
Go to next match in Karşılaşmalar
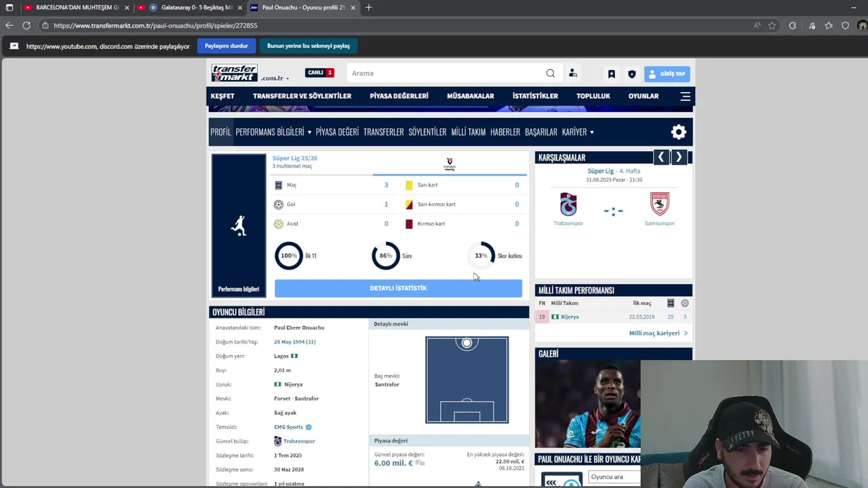click(678, 157)
